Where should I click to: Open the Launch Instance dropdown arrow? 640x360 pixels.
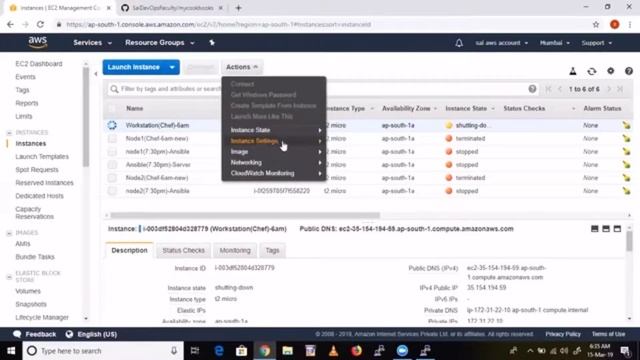coord(172,67)
